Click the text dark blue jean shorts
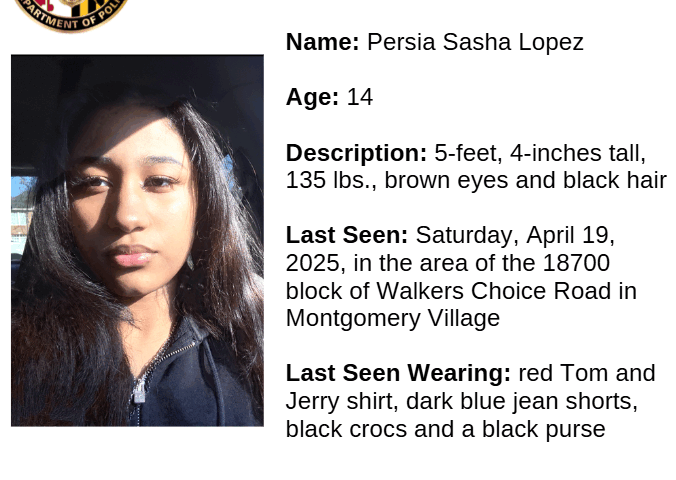The width and height of the screenshot is (676, 480). 522,402
